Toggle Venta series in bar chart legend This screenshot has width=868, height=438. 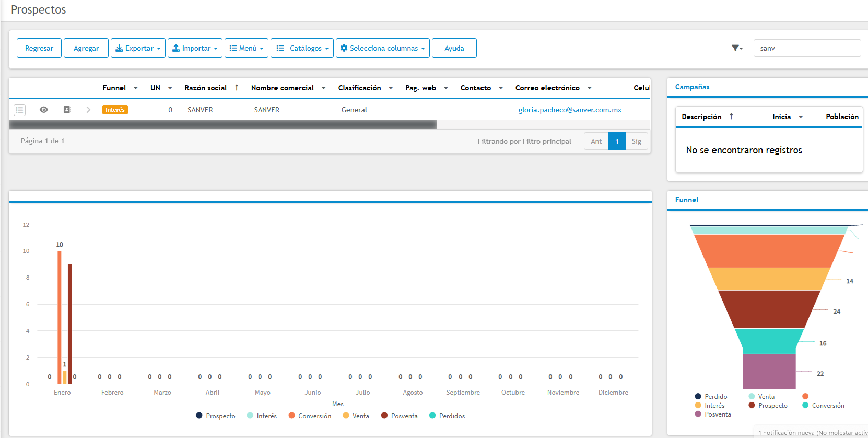[356, 416]
